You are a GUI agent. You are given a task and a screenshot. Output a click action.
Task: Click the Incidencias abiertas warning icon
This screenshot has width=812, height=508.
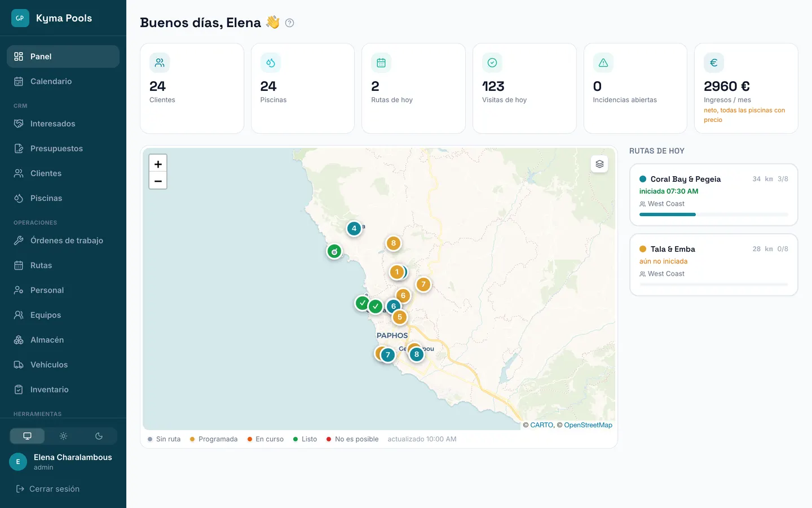[x=603, y=63]
